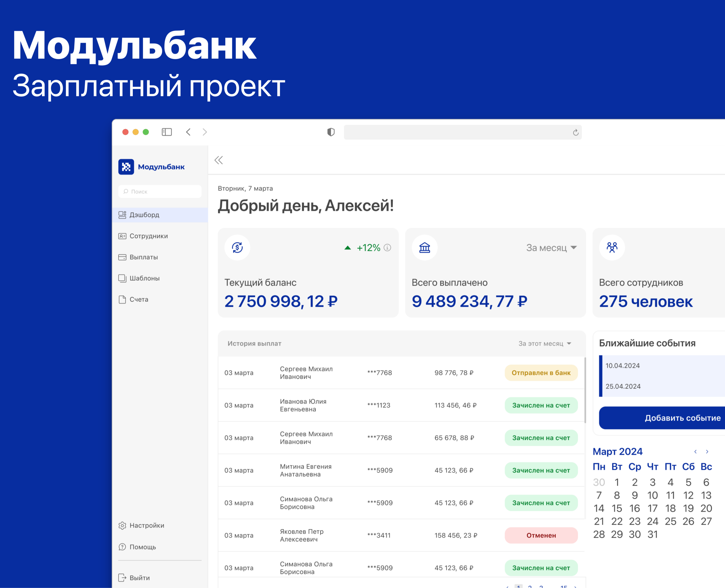
Task: Select 31 in the March calendar
Action: [652, 534]
